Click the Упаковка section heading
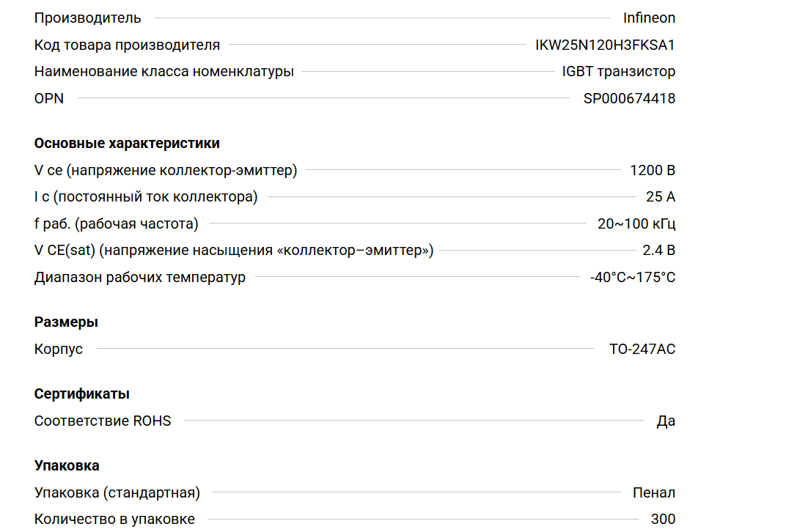This screenshot has height=532, width=786. [67, 466]
